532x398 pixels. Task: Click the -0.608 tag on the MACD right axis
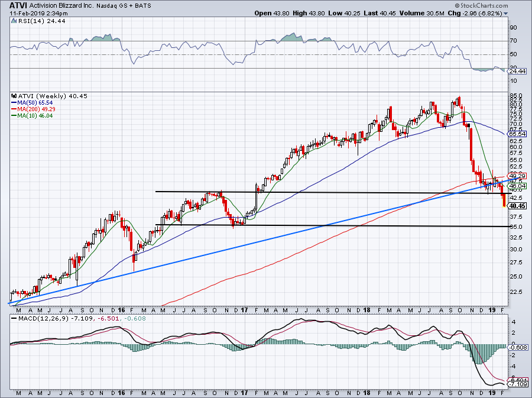(x=518, y=348)
